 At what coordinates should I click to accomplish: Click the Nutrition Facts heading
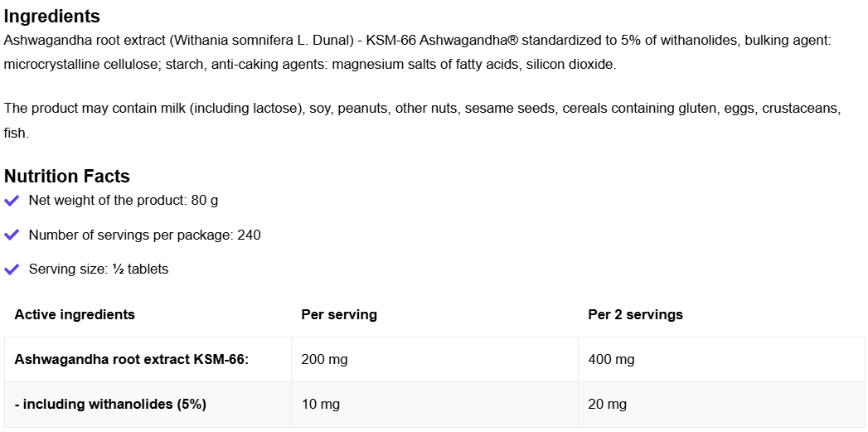(x=67, y=176)
